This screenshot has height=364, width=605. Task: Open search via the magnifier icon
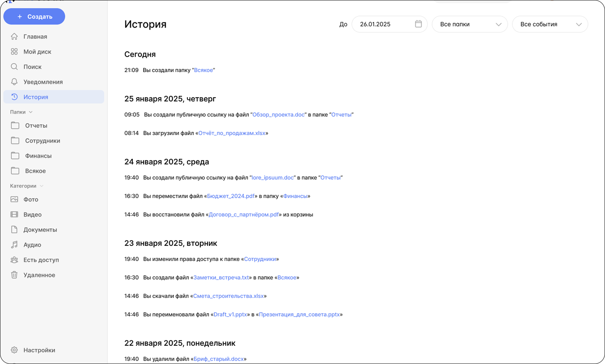[x=14, y=67]
